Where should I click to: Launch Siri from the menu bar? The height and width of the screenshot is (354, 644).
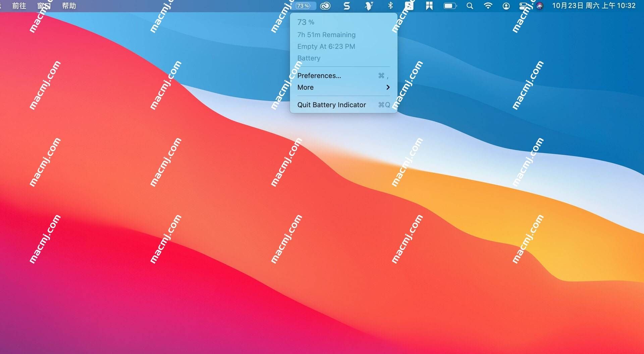tap(539, 6)
